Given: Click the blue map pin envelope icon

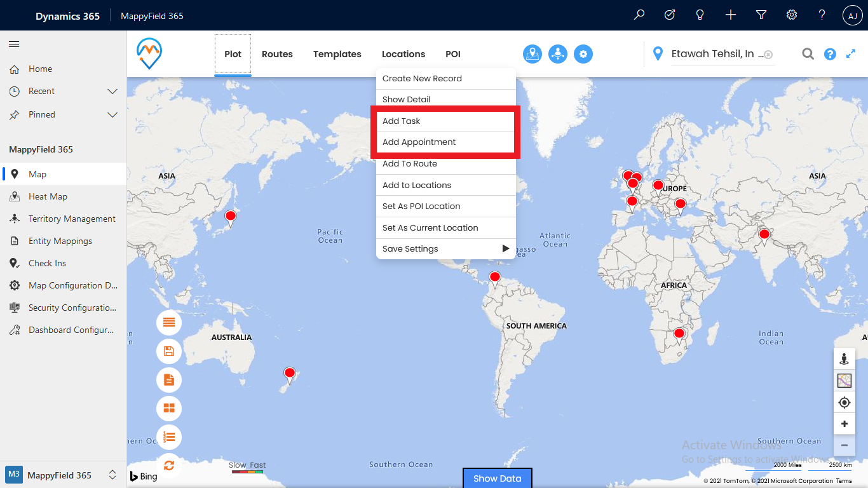Looking at the screenshot, I should [532, 54].
